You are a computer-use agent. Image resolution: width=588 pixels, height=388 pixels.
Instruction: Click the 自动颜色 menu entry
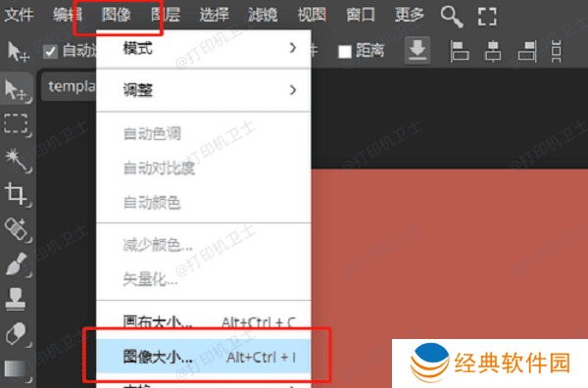(x=204, y=203)
